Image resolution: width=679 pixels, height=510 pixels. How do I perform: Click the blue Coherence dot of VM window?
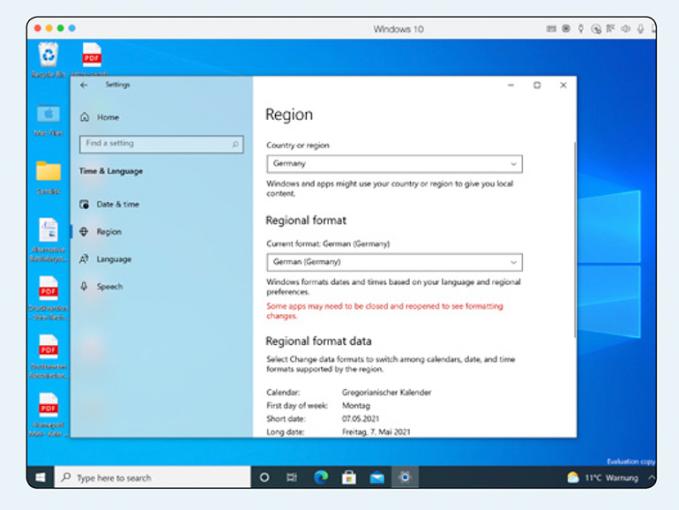pos(72,28)
